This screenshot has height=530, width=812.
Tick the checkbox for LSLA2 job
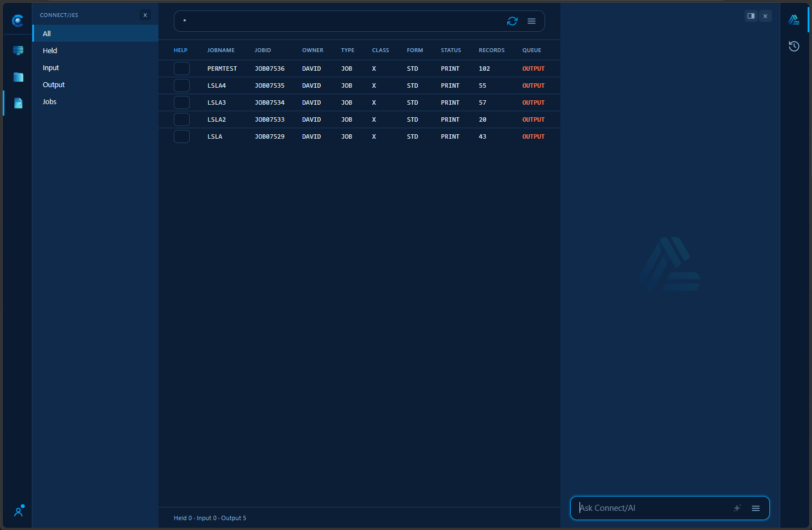tap(181, 119)
